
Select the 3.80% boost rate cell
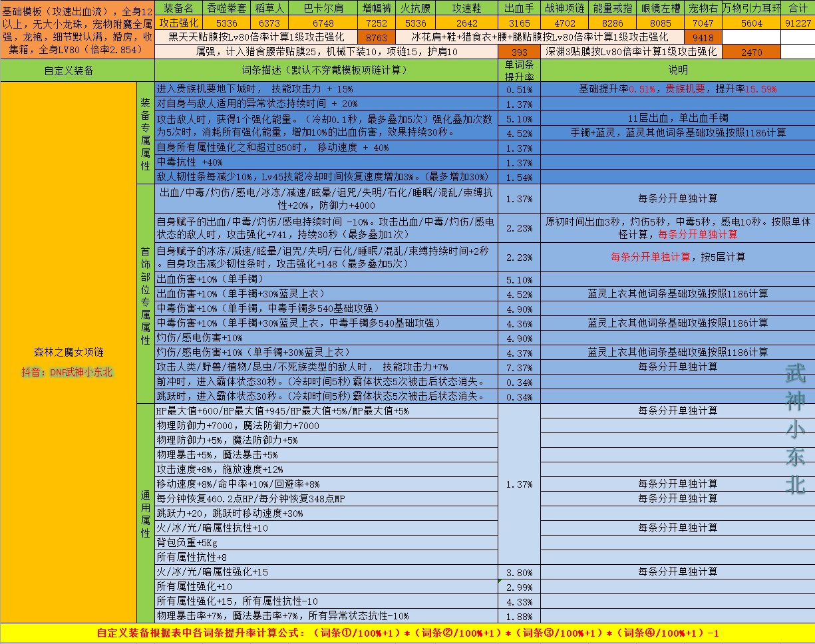519,571
